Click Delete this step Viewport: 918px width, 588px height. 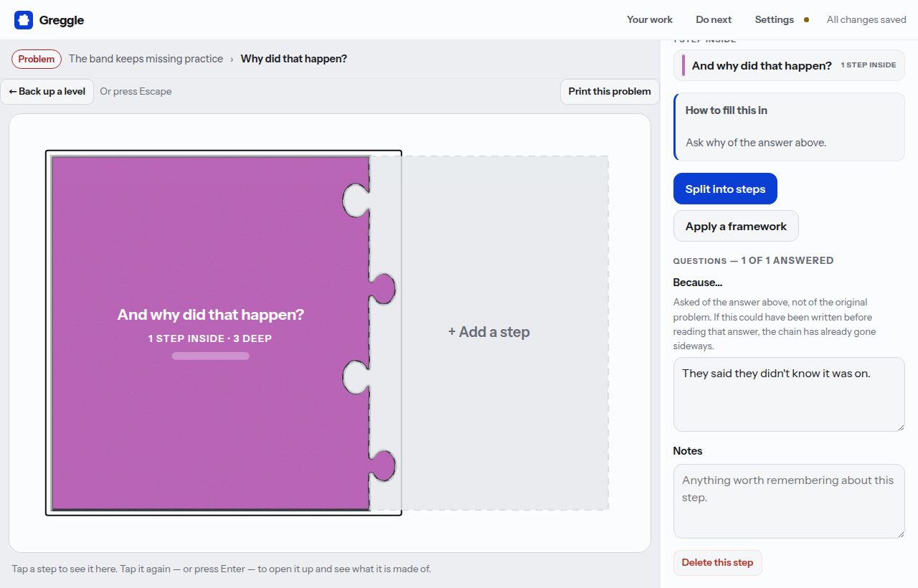point(717,562)
